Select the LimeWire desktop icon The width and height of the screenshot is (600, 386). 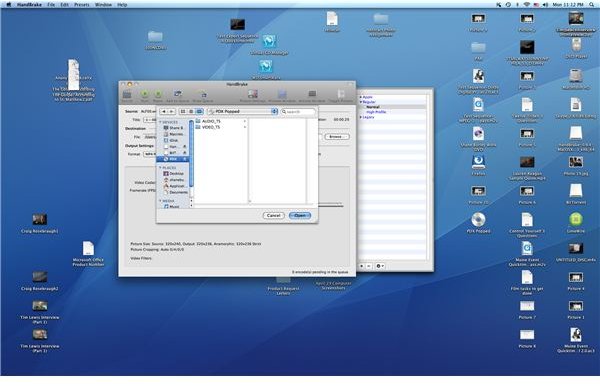click(x=576, y=223)
